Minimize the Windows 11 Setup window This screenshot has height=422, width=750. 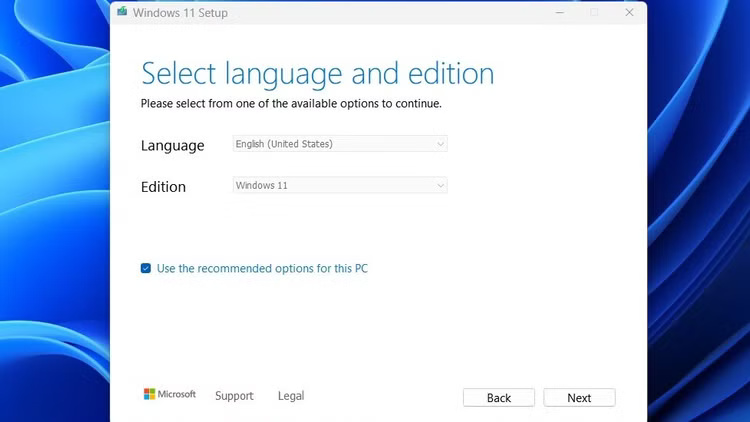point(560,13)
